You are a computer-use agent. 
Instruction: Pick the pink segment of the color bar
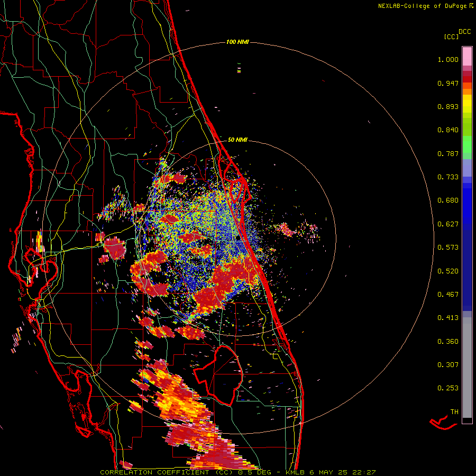coord(467,56)
